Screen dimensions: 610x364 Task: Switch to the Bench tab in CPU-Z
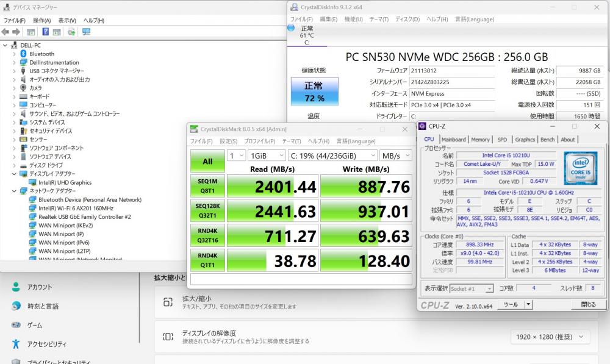[547, 139]
